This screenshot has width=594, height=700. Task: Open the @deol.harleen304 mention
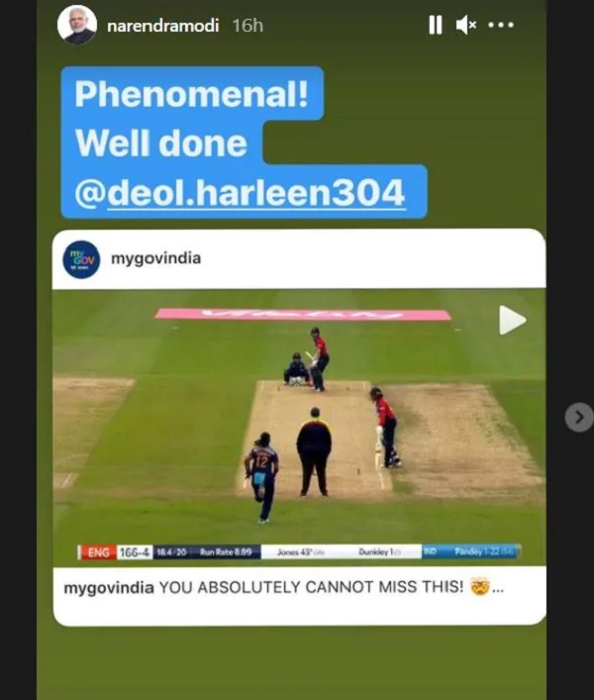point(240,192)
